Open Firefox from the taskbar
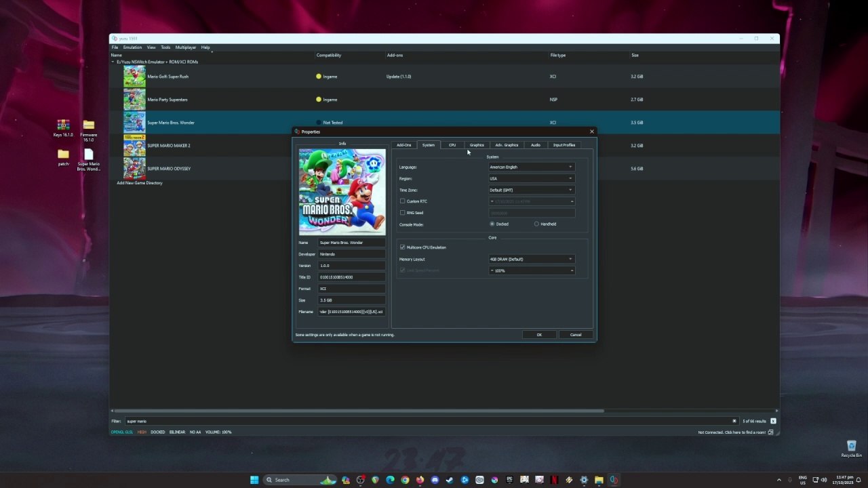This screenshot has width=868, height=488. pyautogui.click(x=420, y=480)
